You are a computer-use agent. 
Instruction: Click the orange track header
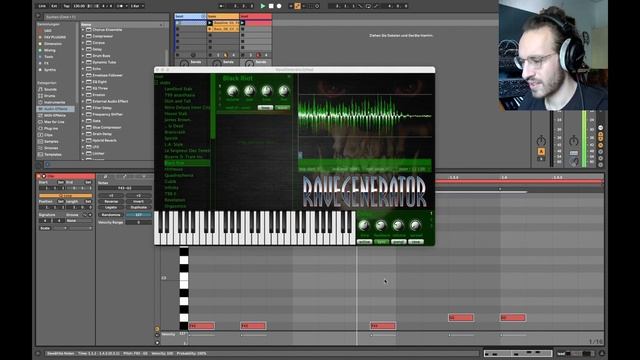(223, 16)
